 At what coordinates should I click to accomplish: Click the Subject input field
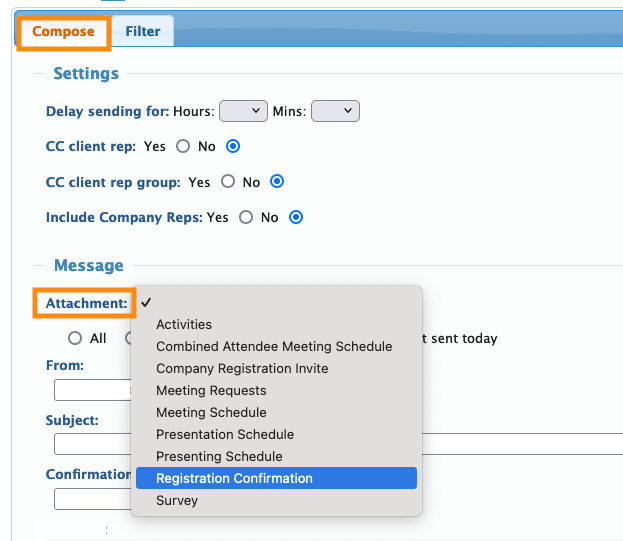pos(92,444)
